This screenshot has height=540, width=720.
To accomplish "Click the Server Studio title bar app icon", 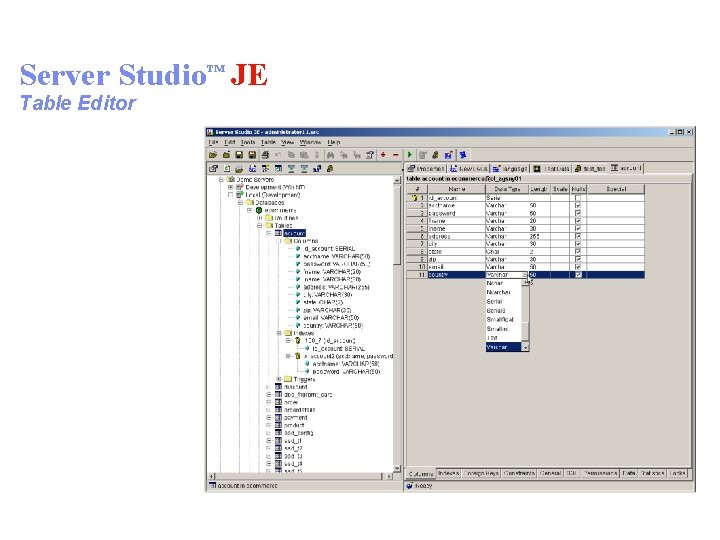I will (210, 132).
